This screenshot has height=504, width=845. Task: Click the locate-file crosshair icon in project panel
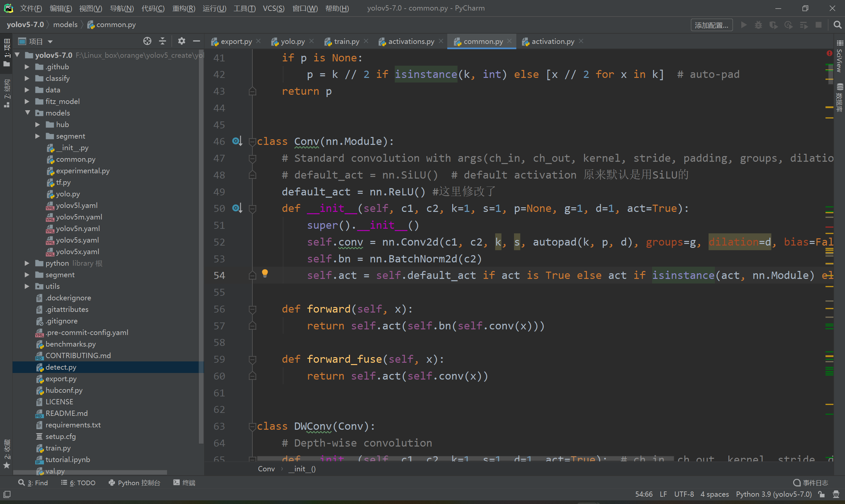[x=147, y=41]
